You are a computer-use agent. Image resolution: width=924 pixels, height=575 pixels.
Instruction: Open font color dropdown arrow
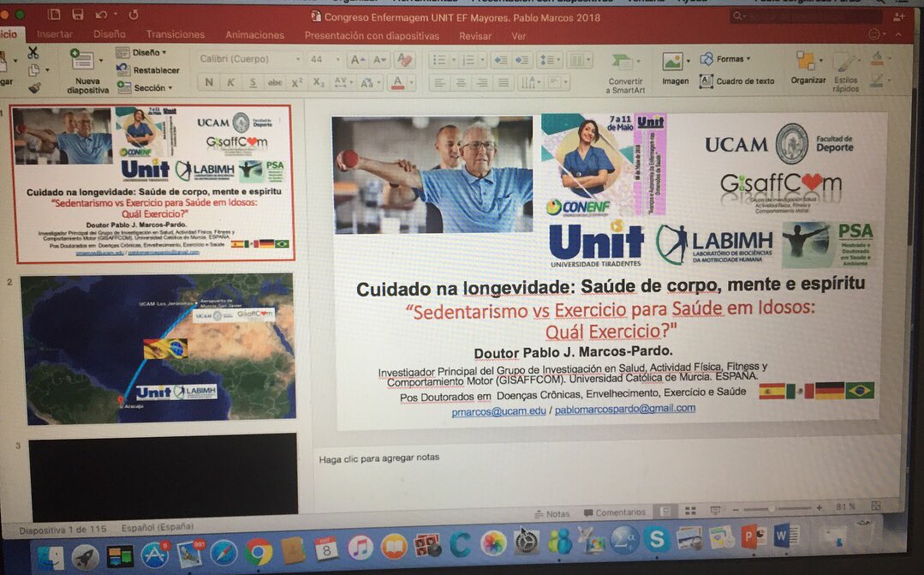pyautogui.click(x=411, y=82)
